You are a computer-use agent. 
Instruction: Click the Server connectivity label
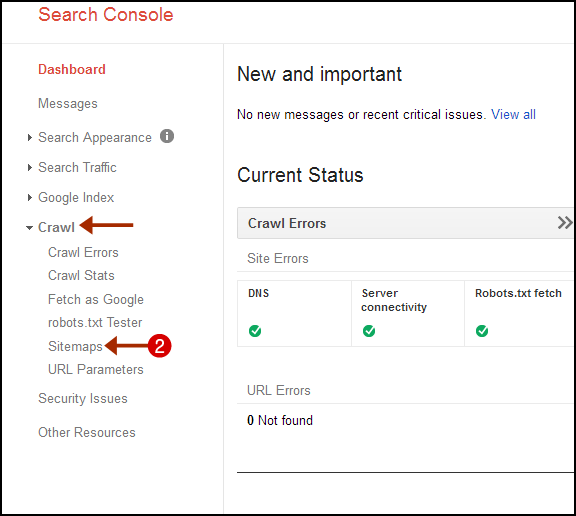coord(394,300)
